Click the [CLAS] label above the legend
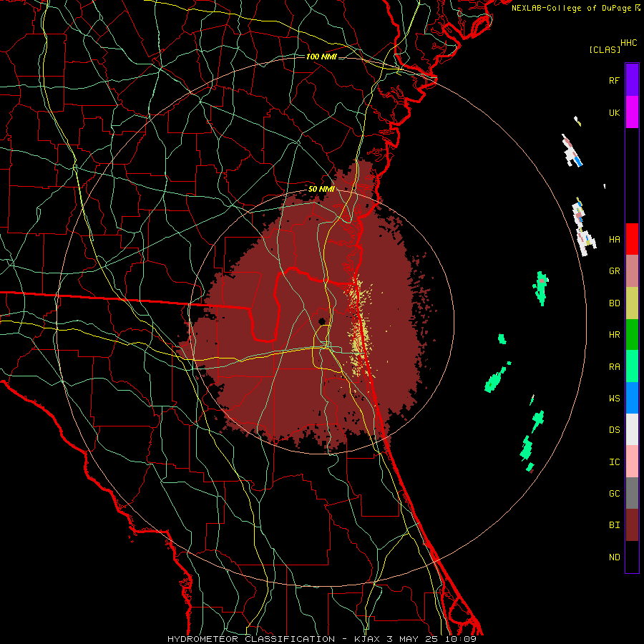This screenshot has height=644, width=644. coord(605,49)
